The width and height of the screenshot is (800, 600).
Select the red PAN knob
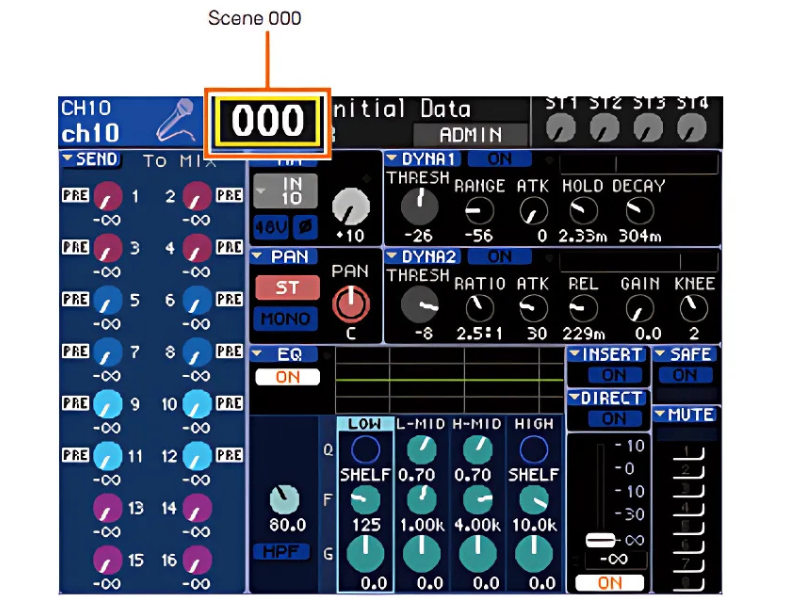click(x=351, y=304)
